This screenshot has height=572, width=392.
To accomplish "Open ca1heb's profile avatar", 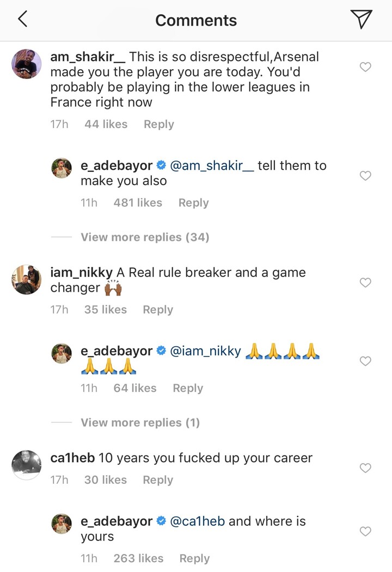I will (x=26, y=465).
